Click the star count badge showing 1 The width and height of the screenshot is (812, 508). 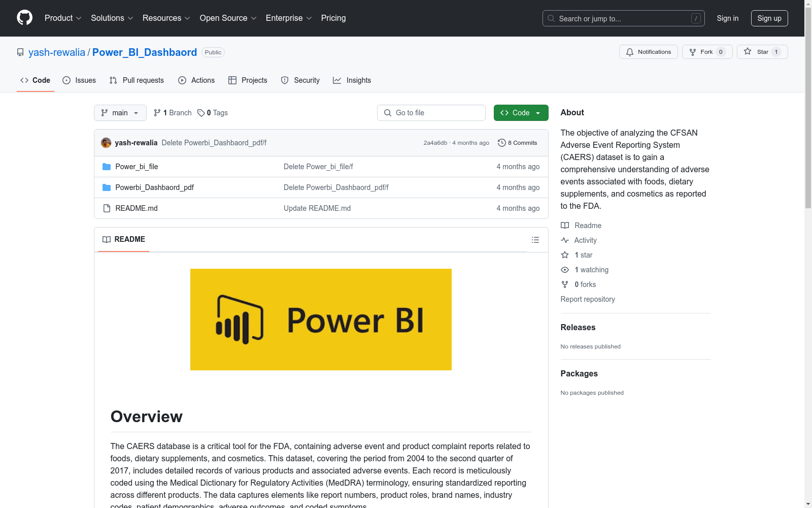pyautogui.click(x=776, y=52)
